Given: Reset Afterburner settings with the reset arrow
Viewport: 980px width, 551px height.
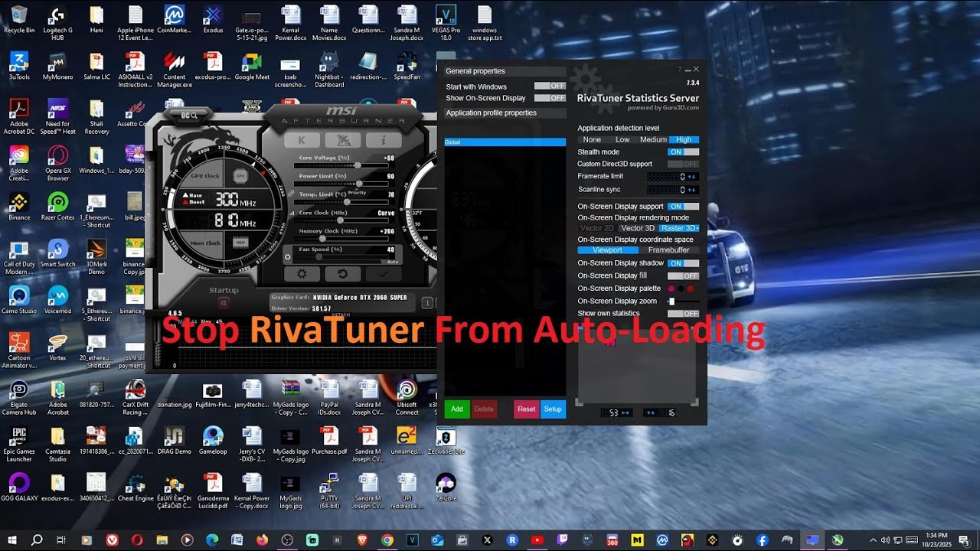Looking at the screenshot, I should [x=342, y=274].
